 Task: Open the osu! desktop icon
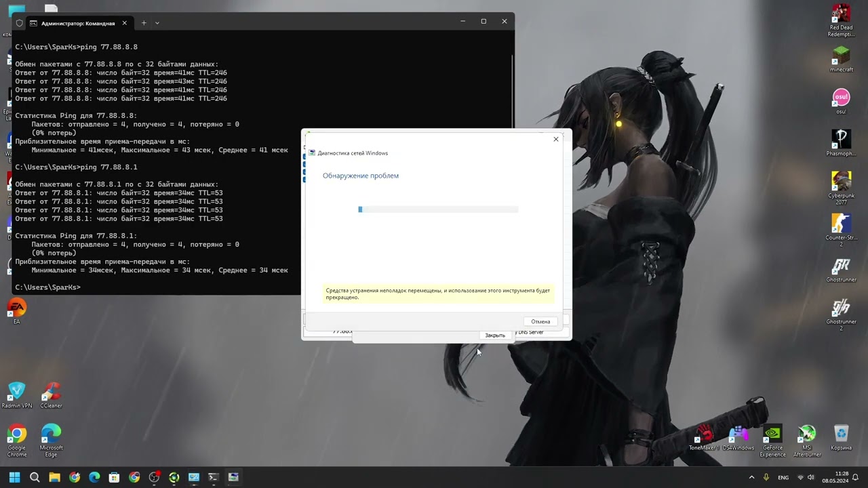(841, 102)
